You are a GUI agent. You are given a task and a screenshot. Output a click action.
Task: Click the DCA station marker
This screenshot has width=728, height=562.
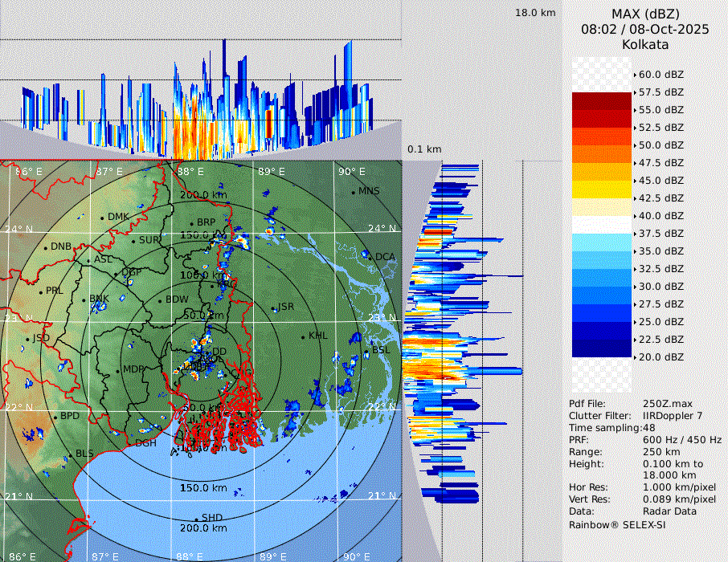tap(370, 257)
